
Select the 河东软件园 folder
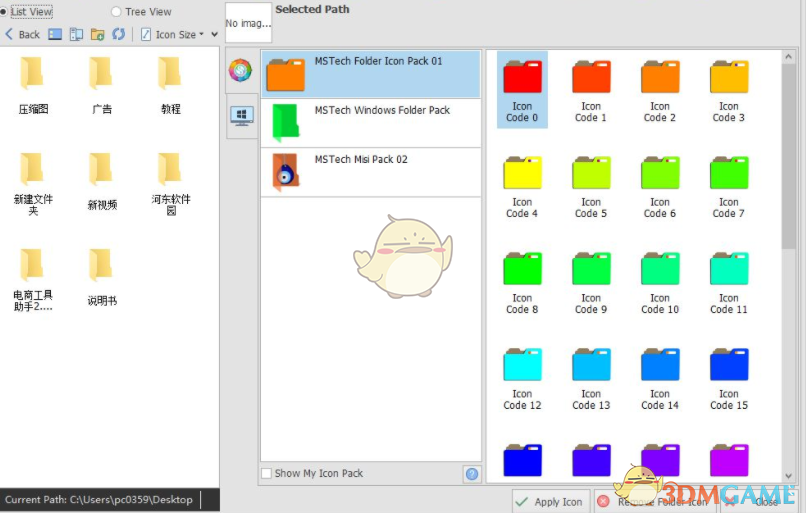(171, 184)
